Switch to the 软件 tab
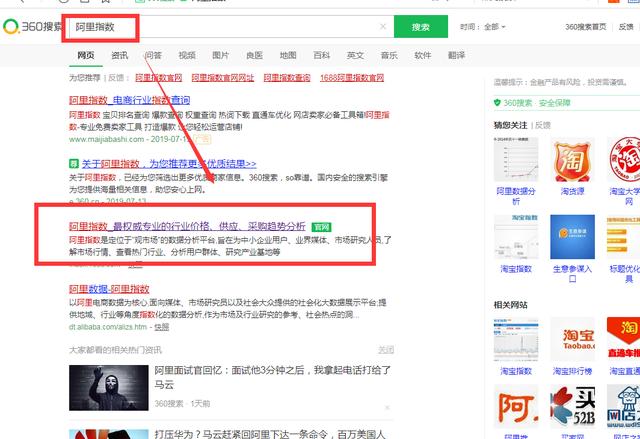The image size is (640, 439). tap(422, 55)
